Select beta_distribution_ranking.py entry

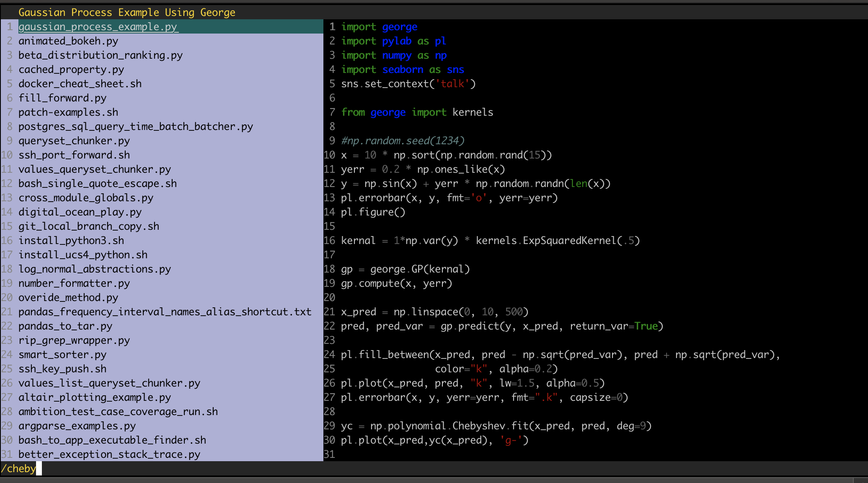click(101, 55)
